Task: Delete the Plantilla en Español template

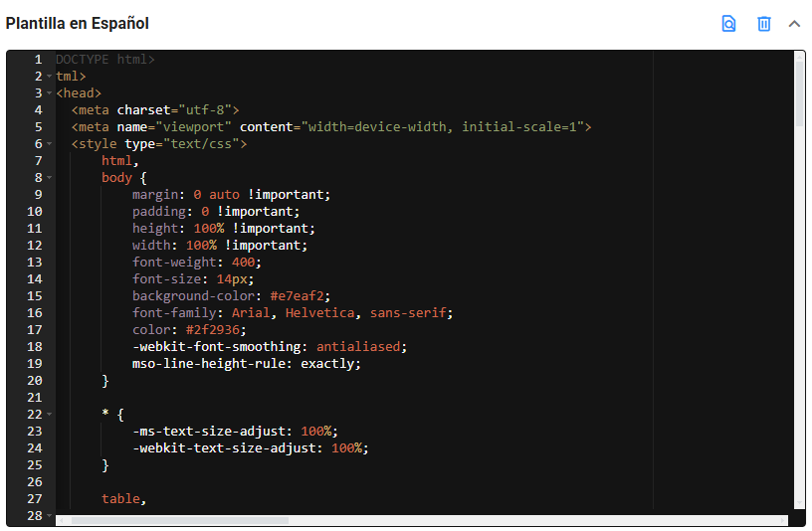Action: (x=763, y=23)
